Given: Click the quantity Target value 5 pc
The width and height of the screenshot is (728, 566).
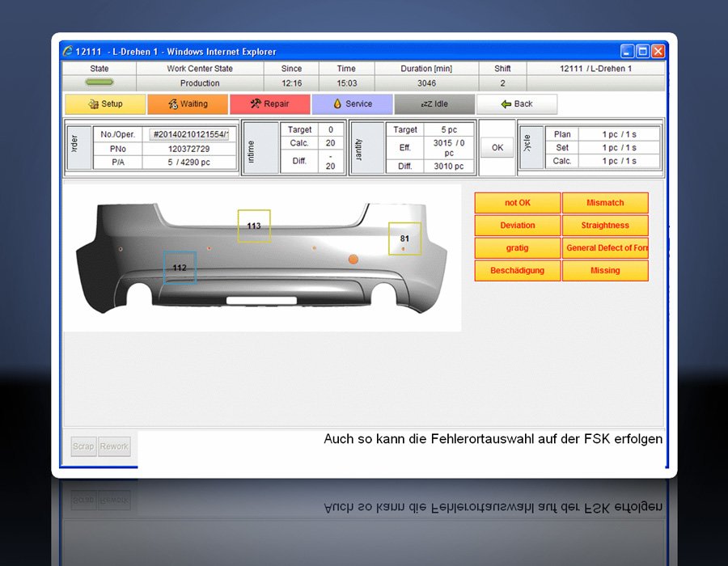Looking at the screenshot, I should (x=448, y=130).
